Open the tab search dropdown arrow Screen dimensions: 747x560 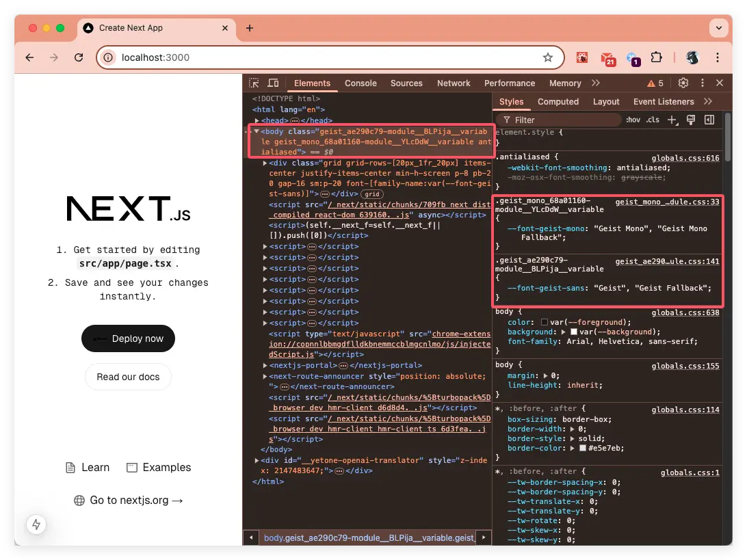tap(718, 28)
